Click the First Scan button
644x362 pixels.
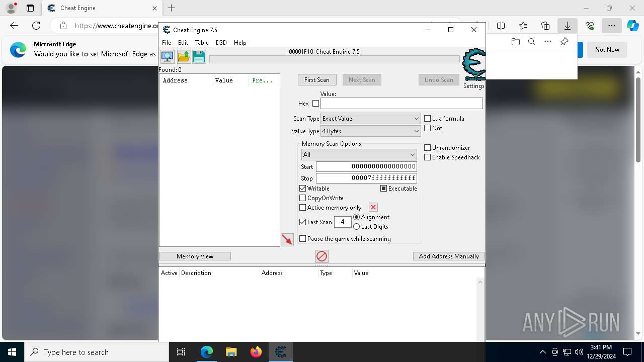click(317, 80)
